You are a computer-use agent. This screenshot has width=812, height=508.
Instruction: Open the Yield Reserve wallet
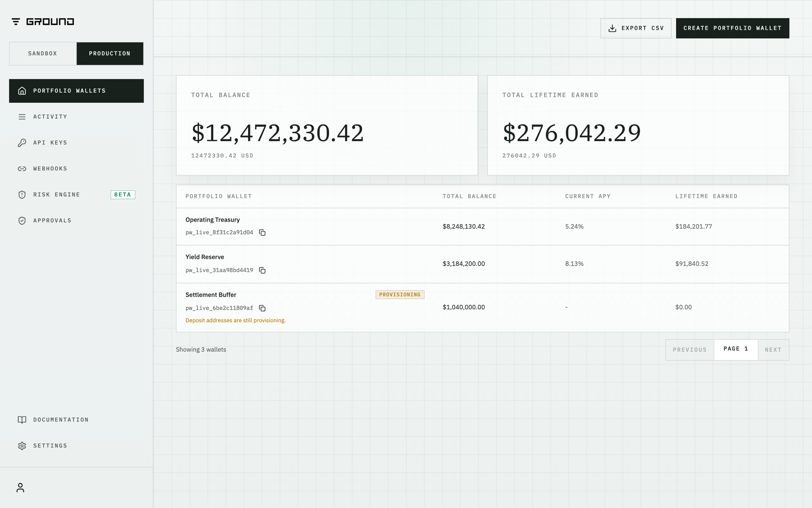click(205, 257)
